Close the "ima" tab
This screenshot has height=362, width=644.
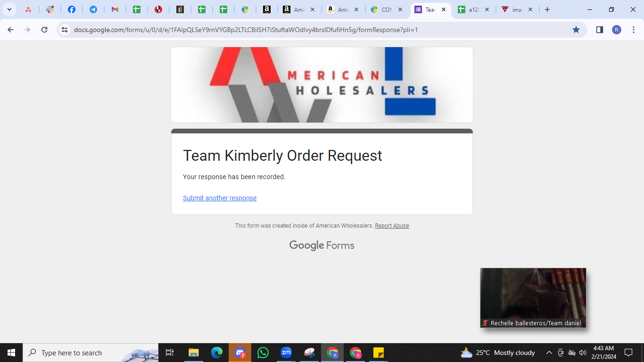pos(530,9)
